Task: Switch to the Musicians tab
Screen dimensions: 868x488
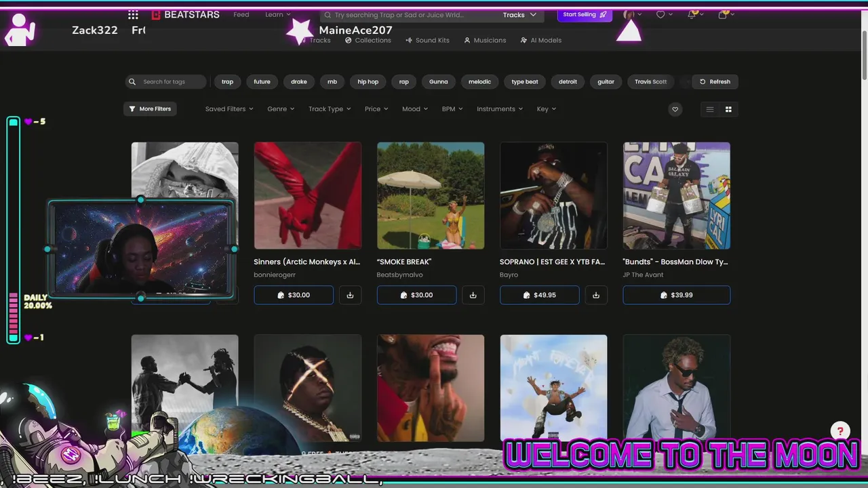Action: click(485, 40)
